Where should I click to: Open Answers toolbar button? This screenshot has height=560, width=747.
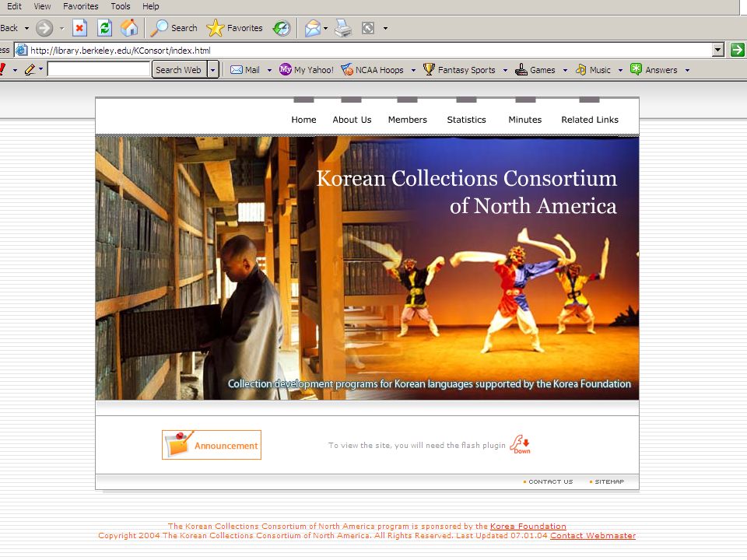[654, 70]
